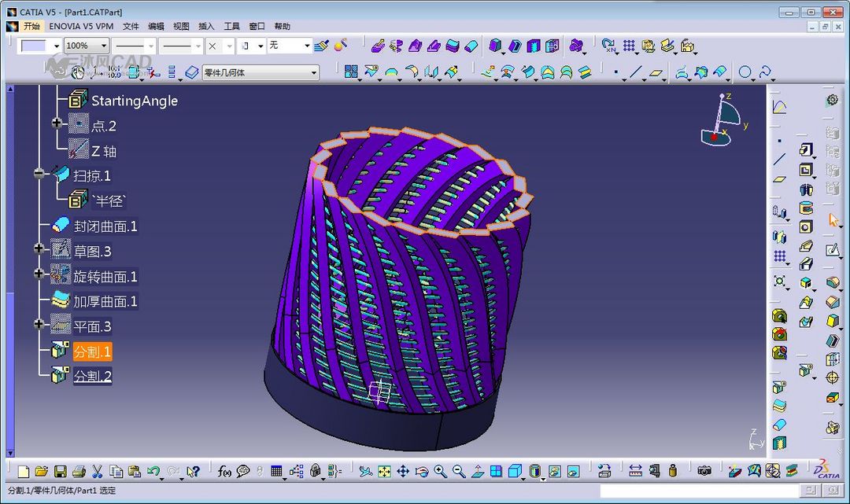Screen dimensions: 850x504
Task: Open the 文件 File menu
Action: pyautogui.click(x=131, y=26)
